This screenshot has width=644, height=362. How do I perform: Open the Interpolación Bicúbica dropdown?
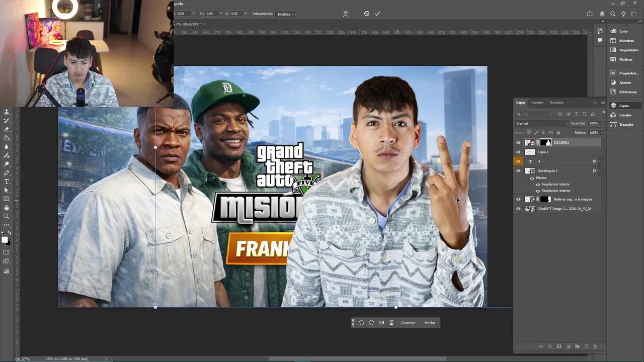[286, 14]
